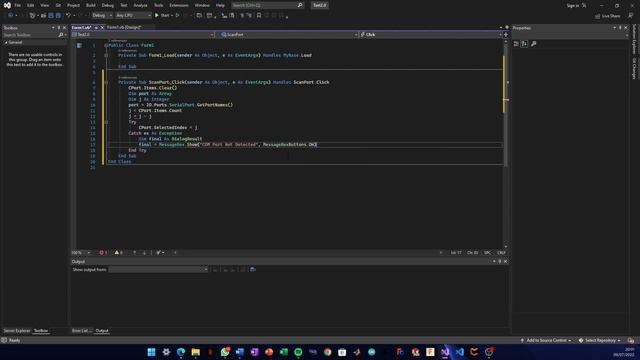The height and width of the screenshot is (360, 640).
Task: Open the Show output from dropdown
Action: click(x=158, y=269)
